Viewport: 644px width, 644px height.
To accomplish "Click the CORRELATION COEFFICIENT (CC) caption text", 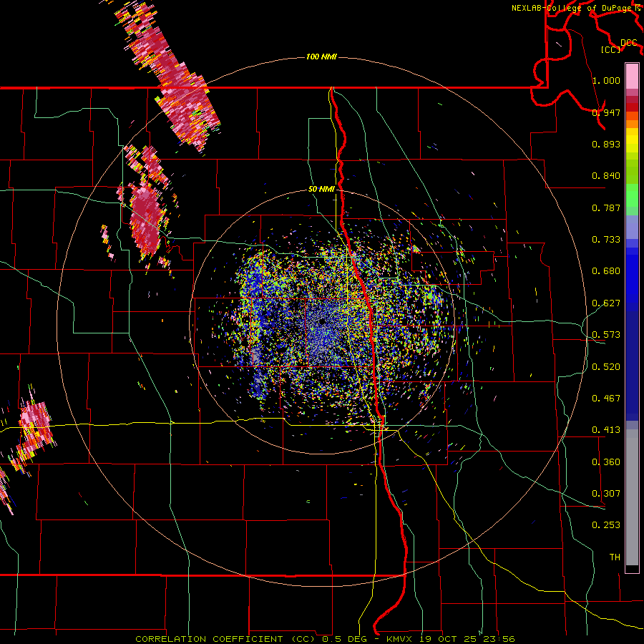I will point(227,639).
